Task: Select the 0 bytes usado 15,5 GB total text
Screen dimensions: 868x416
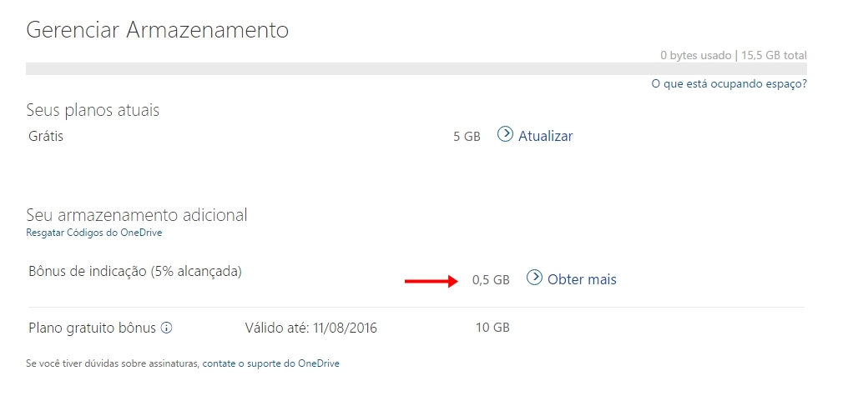Action: (x=734, y=55)
